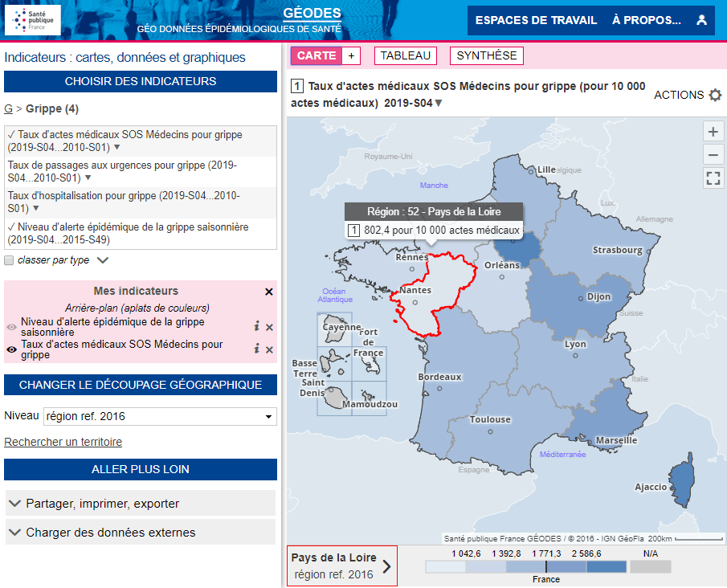Remove Taux d'actes médicaux from my indicators
727x588 pixels.
pos(269,349)
